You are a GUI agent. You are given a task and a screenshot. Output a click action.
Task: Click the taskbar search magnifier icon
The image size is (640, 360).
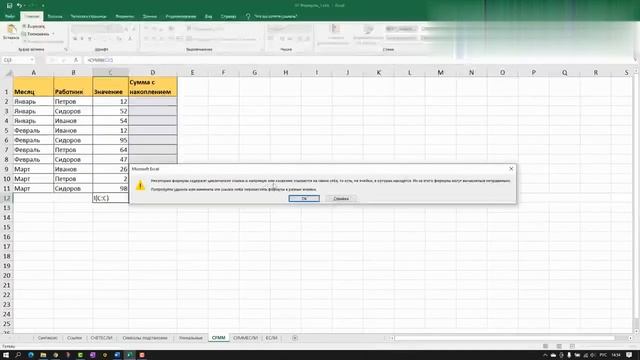pos(18,355)
